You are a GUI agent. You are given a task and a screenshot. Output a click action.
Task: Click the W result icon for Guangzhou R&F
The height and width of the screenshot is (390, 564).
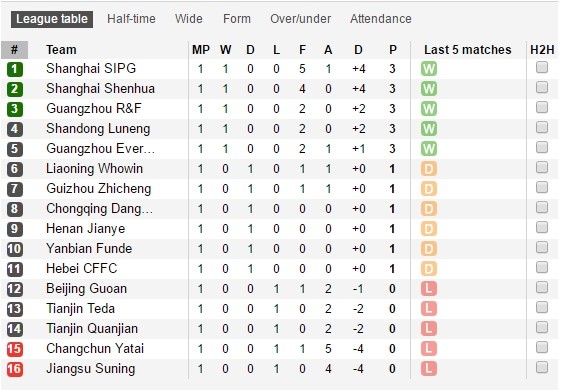[429, 109]
